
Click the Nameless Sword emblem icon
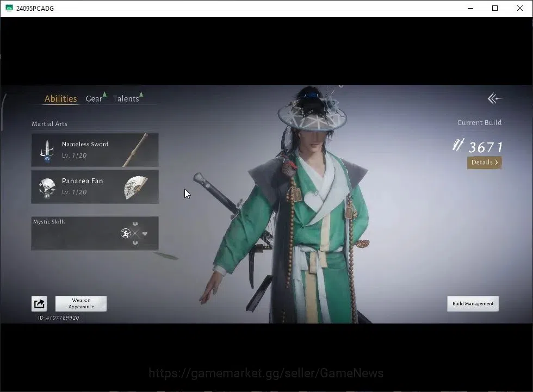(x=47, y=151)
